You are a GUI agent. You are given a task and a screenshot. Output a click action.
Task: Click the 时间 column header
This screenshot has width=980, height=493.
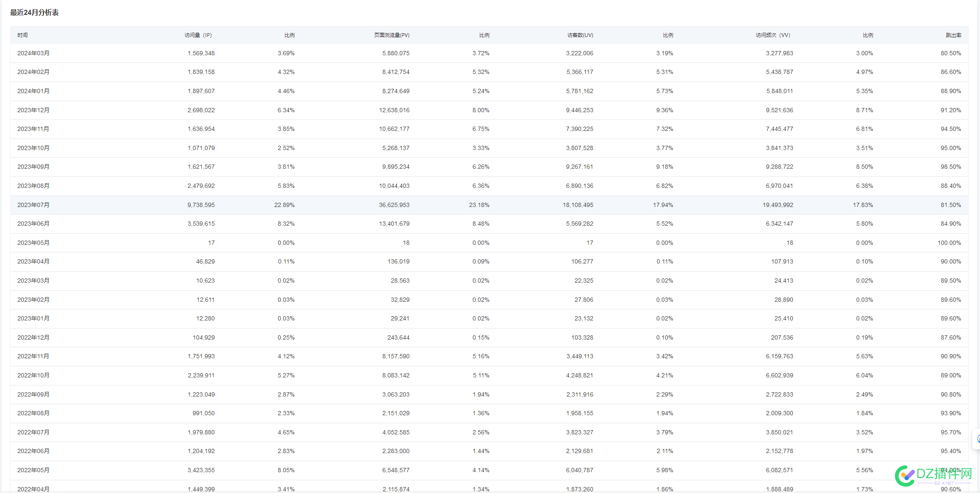(23, 35)
